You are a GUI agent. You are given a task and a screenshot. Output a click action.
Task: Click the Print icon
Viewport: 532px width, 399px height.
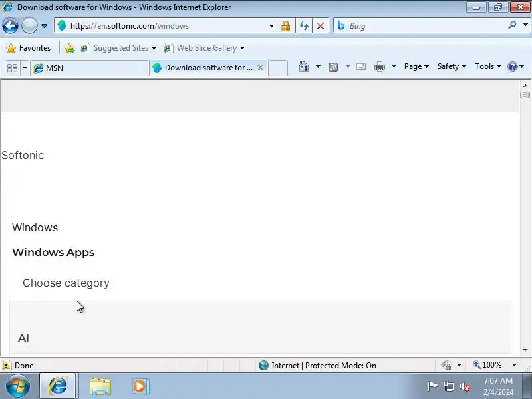pos(379,66)
